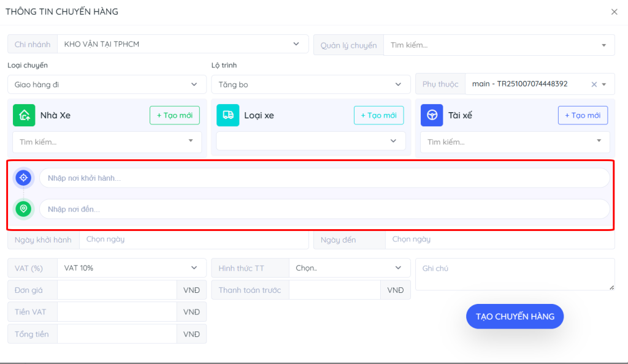Click the Ghi chú notes text area
628x364 pixels.
click(x=515, y=274)
